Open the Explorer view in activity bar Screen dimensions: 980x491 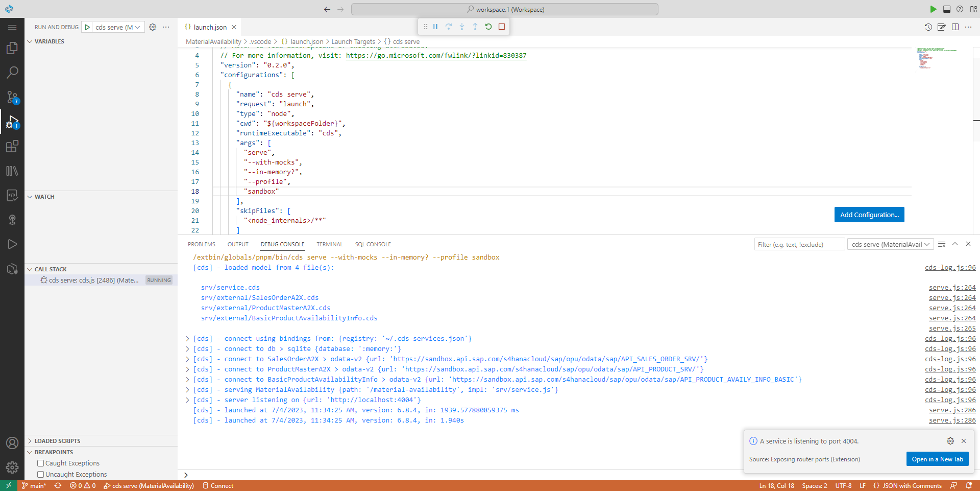click(12, 48)
